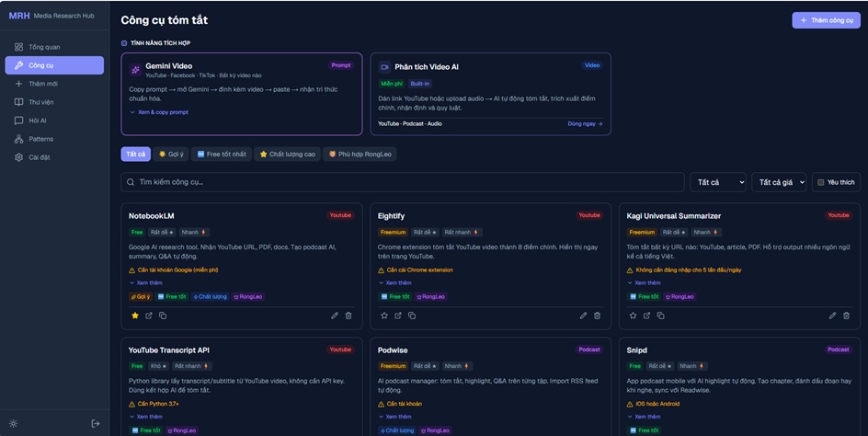The width and height of the screenshot is (868, 436).
Task: Open Eightify external link icon
Action: pos(398,316)
